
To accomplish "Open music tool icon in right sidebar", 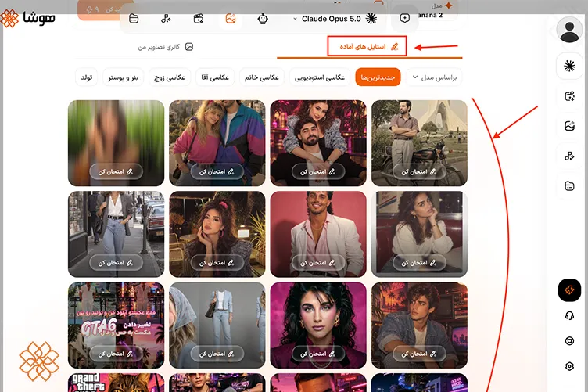I will (569, 156).
